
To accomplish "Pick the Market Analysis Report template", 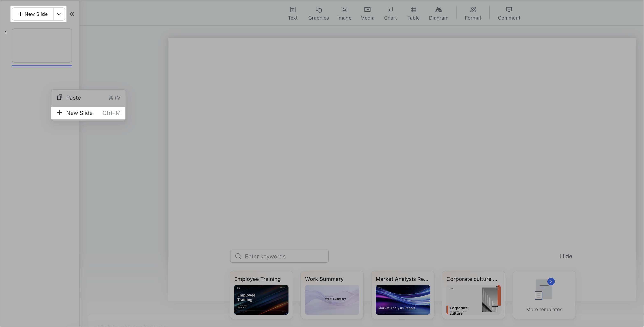I will pos(403,295).
